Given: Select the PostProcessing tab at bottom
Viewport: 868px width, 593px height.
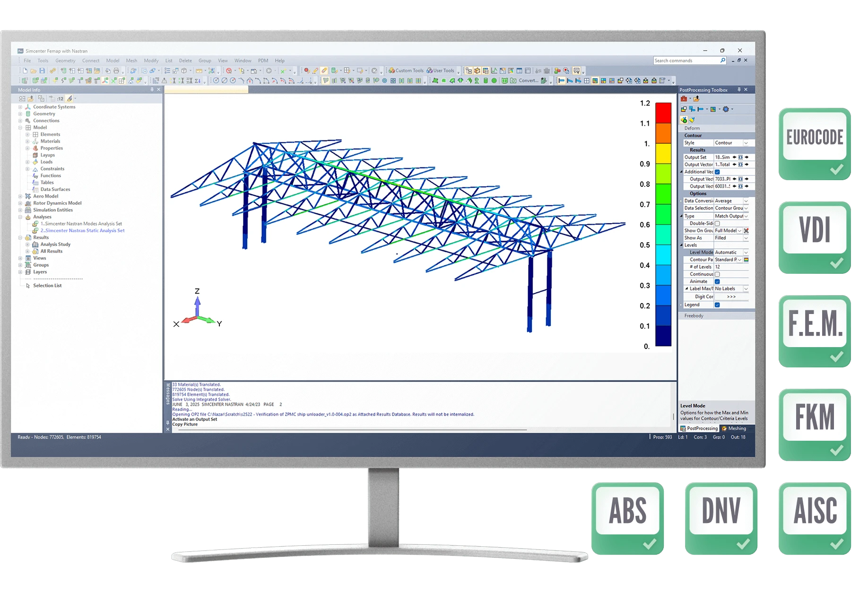Looking at the screenshot, I should 699,428.
